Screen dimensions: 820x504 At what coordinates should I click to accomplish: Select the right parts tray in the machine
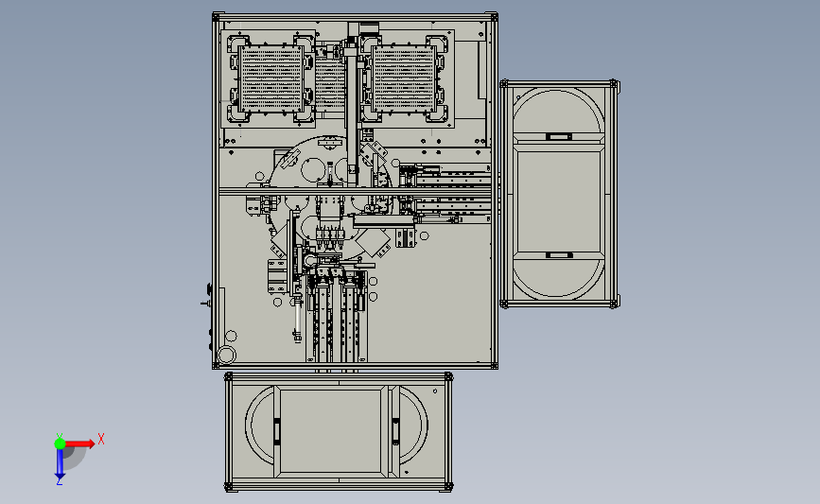pyautogui.click(x=404, y=78)
